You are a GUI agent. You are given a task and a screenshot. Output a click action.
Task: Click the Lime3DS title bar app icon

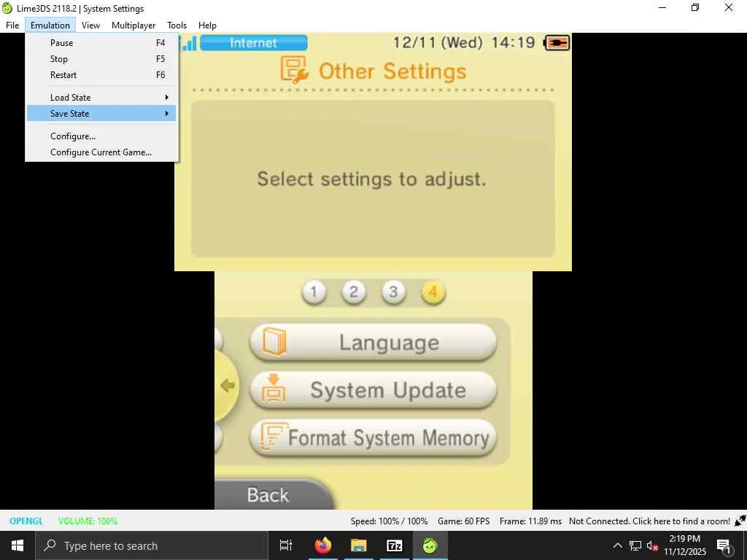pos(7,8)
